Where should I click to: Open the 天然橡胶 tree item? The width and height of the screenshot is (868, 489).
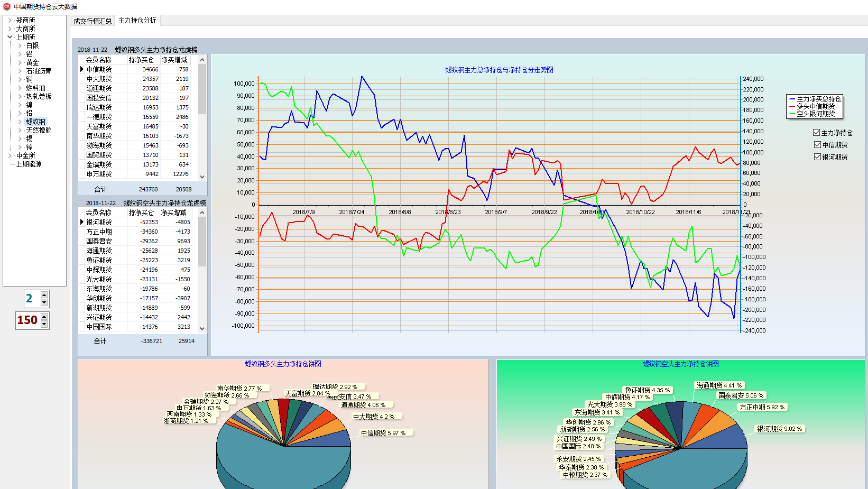pyautogui.click(x=39, y=131)
